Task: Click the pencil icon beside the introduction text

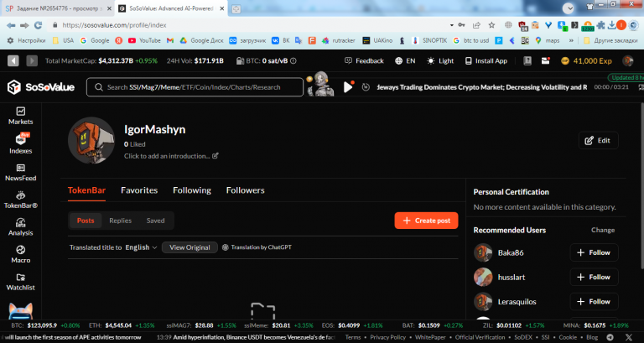Action: [x=216, y=156]
